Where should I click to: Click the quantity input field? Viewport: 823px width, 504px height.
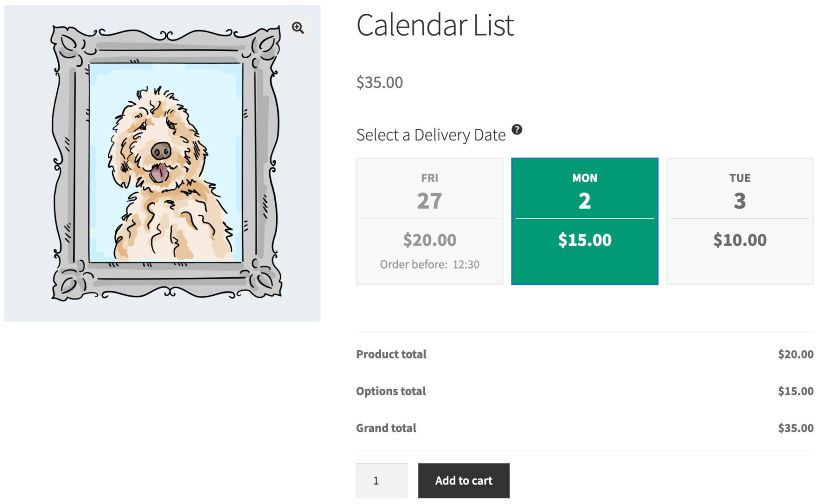(381, 480)
